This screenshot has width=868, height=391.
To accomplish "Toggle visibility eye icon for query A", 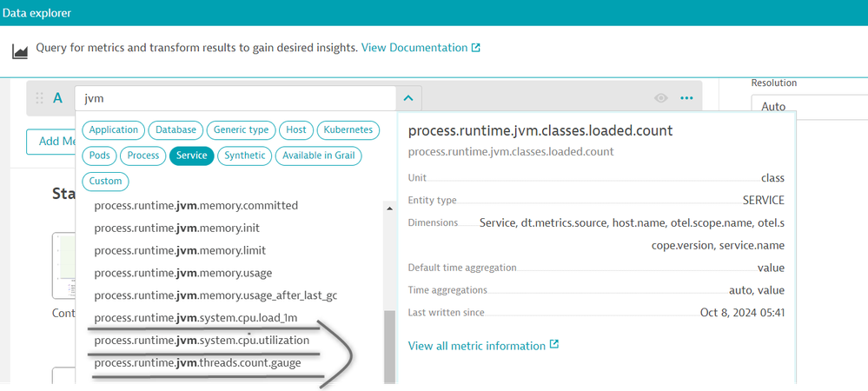I will click(x=661, y=98).
